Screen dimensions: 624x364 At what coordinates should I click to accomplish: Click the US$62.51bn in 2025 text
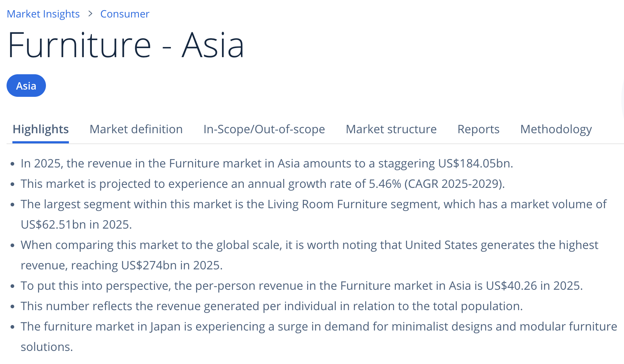pos(76,225)
